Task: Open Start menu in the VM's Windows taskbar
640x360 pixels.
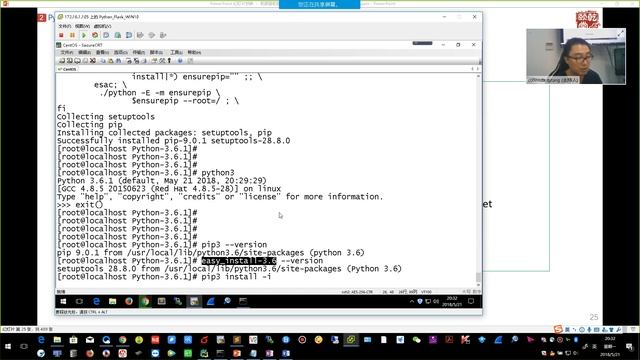Action: coord(63,301)
